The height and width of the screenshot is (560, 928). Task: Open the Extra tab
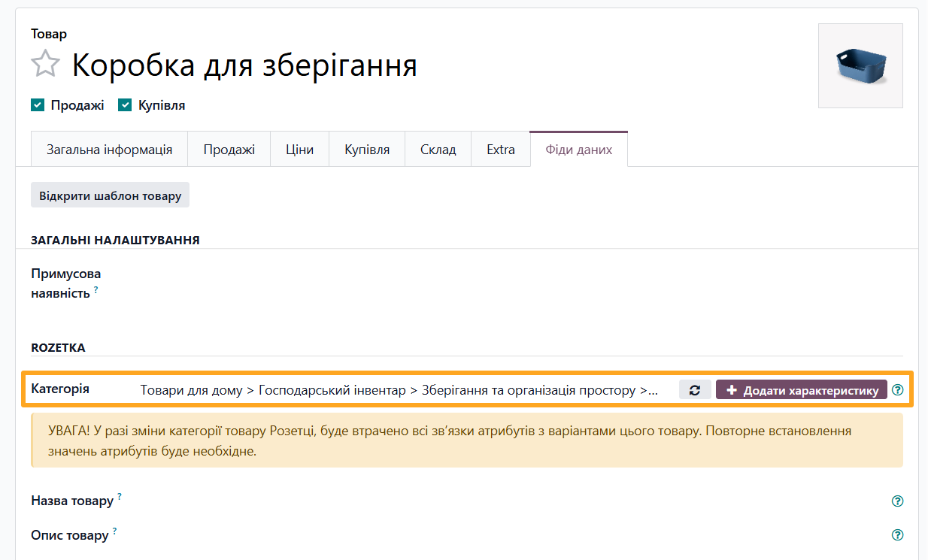coord(500,149)
